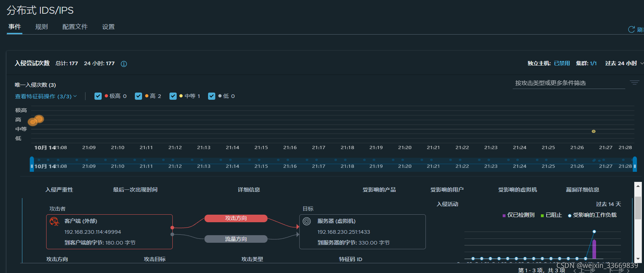Image resolution: width=644 pixels, height=273 pixels.
Task: Click the target server icon
Action: [x=306, y=221]
